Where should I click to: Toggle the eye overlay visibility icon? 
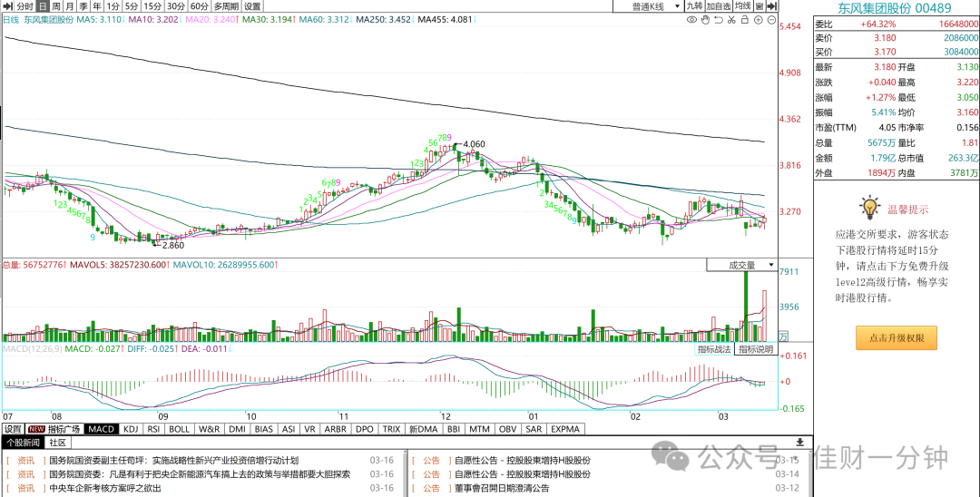coord(691,19)
